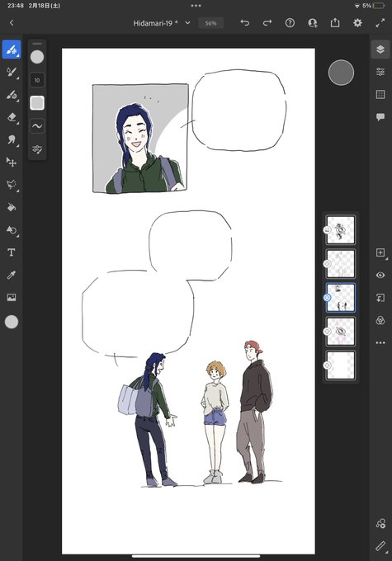Toggle the Layers panel view

click(380, 49)
